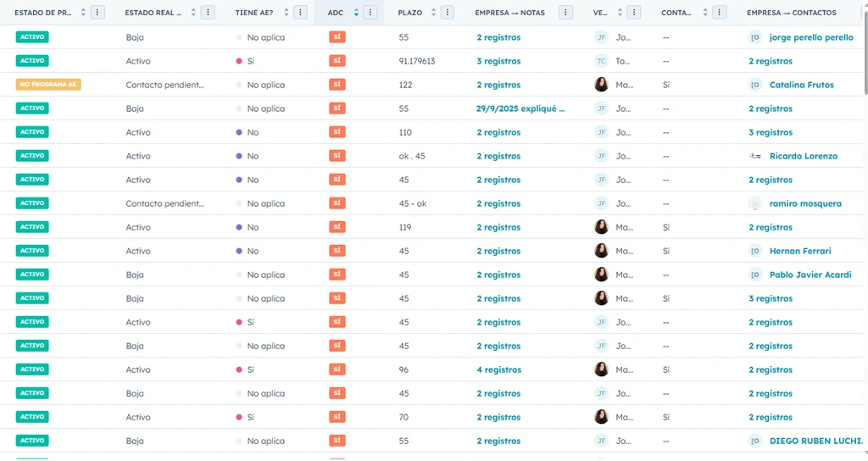Click contact icon beside Catalina Frutos
This screenshot has width=868, height=461.
pos(755,85)
